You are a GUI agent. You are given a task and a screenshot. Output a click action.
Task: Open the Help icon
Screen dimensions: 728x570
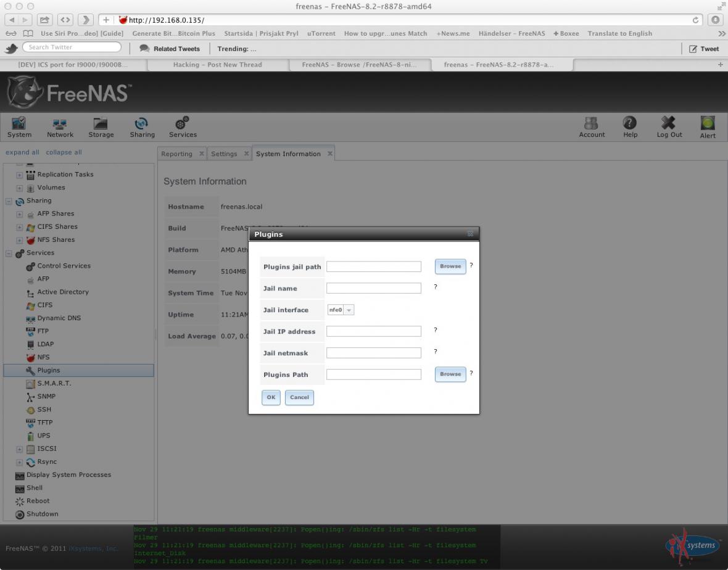click(x=630, y=127)
